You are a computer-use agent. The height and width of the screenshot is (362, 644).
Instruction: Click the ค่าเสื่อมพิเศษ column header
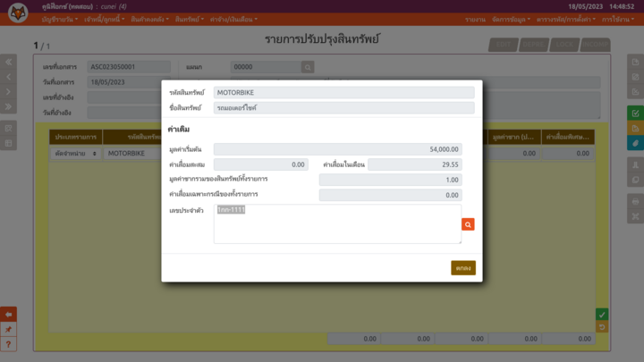(x=568, y=137)
